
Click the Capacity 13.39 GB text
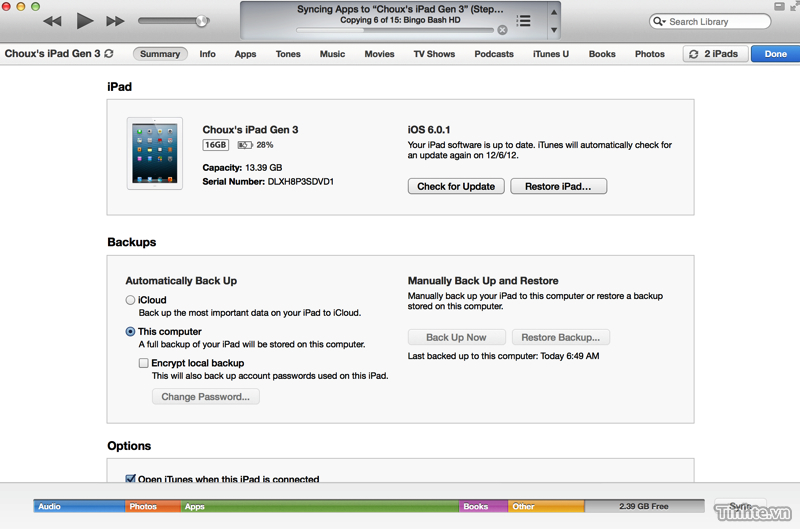242,167
